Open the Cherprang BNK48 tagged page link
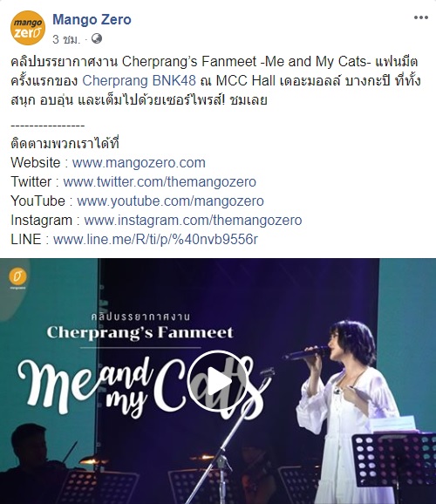Viewport: 436px width, 504px height. pyautogui.click(x=139, y=80)
